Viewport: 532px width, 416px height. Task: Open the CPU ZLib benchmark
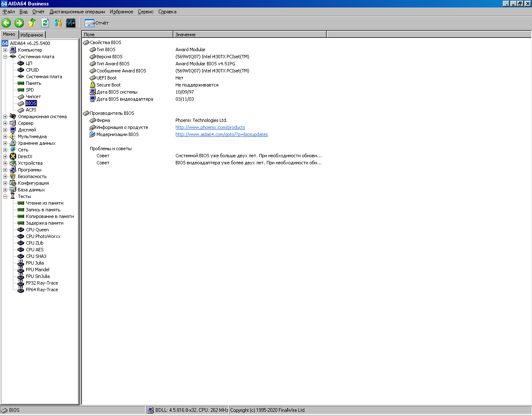pyautogui.click(x=34, y=243)
